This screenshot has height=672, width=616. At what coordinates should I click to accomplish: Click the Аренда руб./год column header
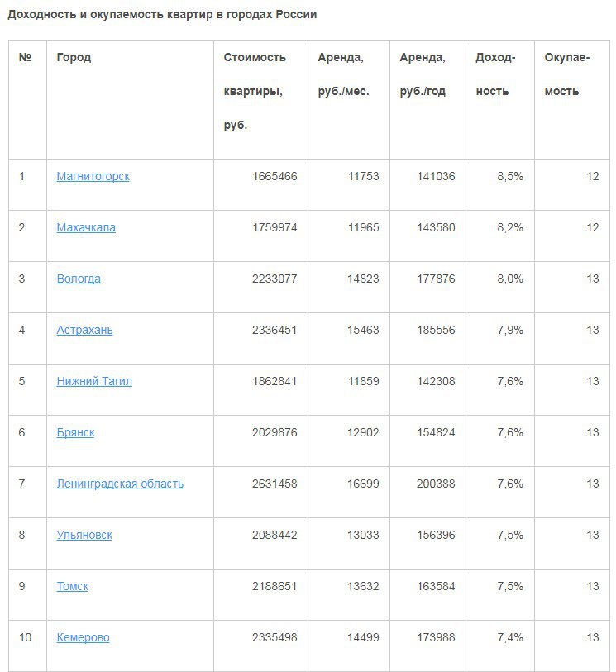pyautogui.click(x=423, y=74)
